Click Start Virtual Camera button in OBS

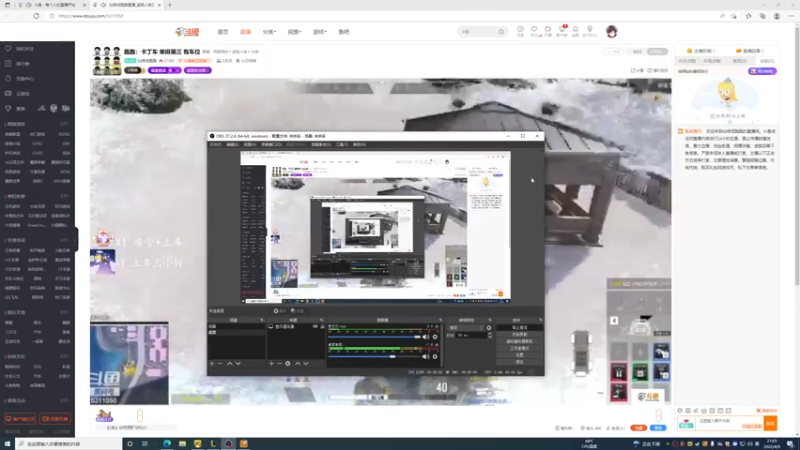[x=519, y=341]
